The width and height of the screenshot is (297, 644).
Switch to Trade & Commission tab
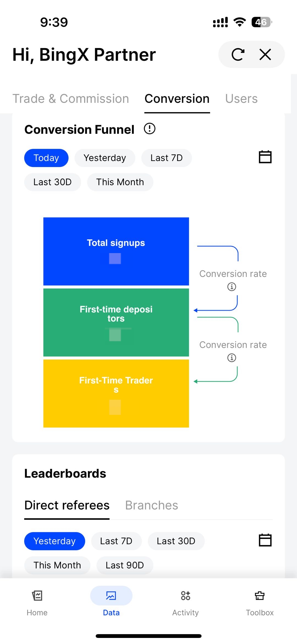[x=71, y=99]
